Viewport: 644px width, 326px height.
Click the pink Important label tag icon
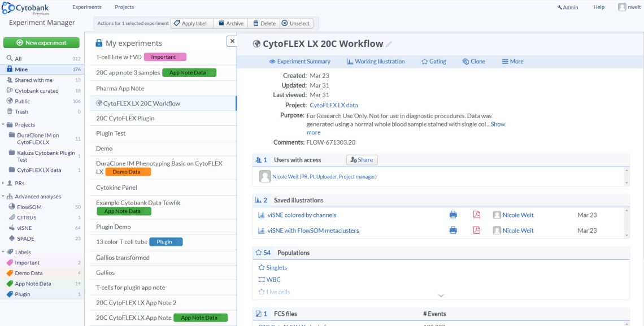pos(10,263)
